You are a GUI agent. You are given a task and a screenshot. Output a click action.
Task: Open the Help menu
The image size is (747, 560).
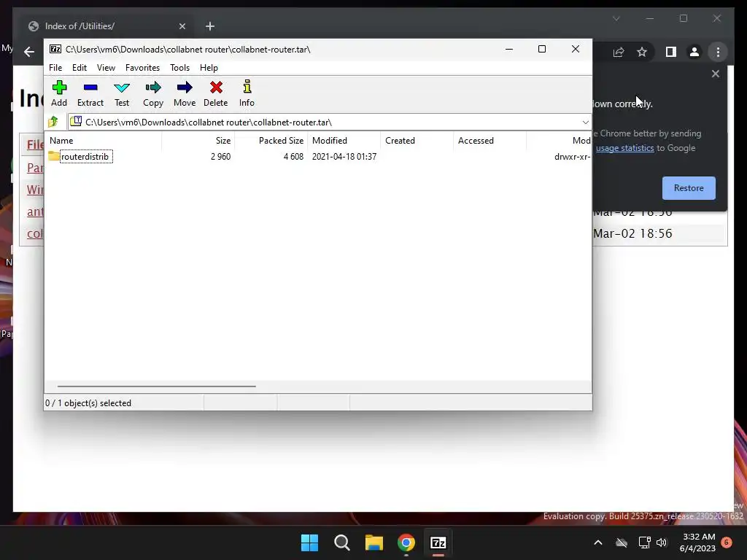[209, 68]
